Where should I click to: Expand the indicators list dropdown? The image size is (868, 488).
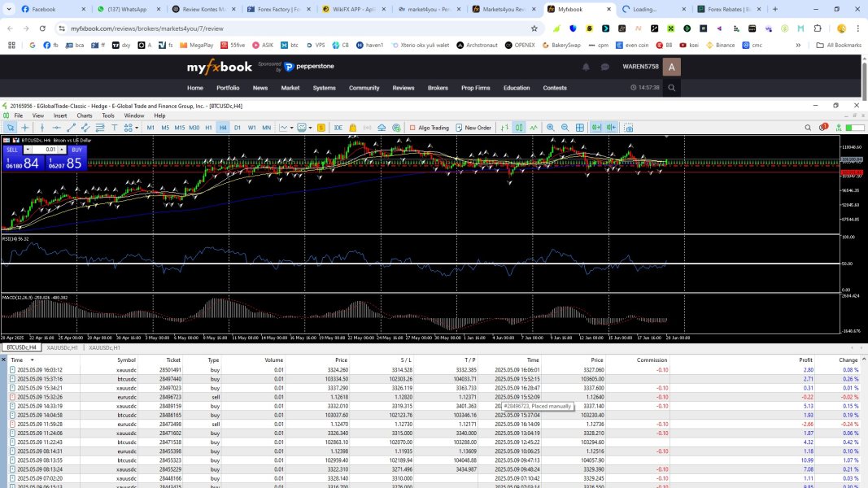292,128
